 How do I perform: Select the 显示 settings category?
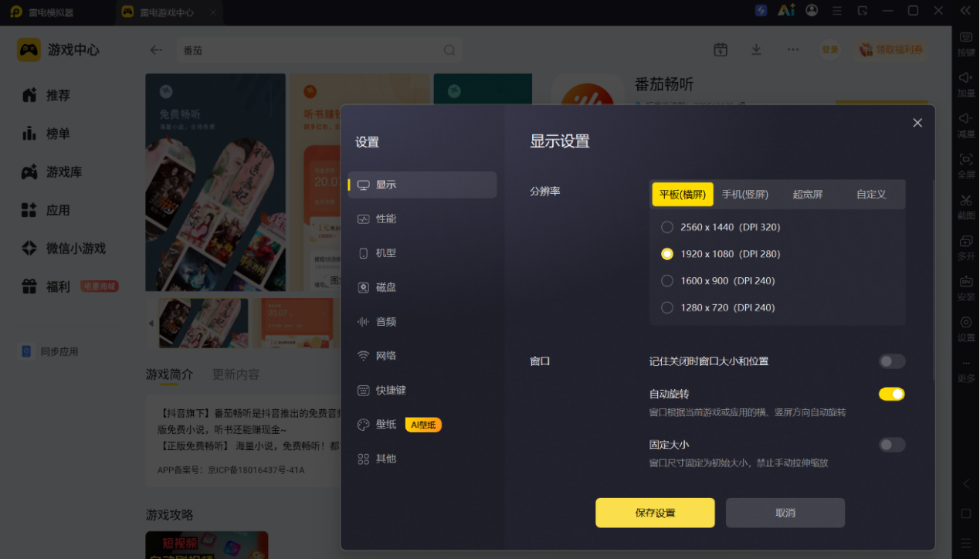coord(422,185)
